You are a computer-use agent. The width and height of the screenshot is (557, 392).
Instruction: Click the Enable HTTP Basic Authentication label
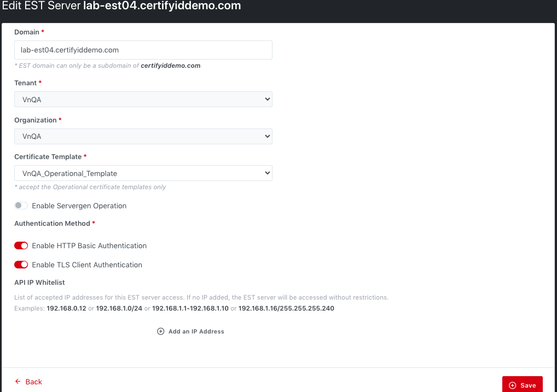(x=89, y=246)
